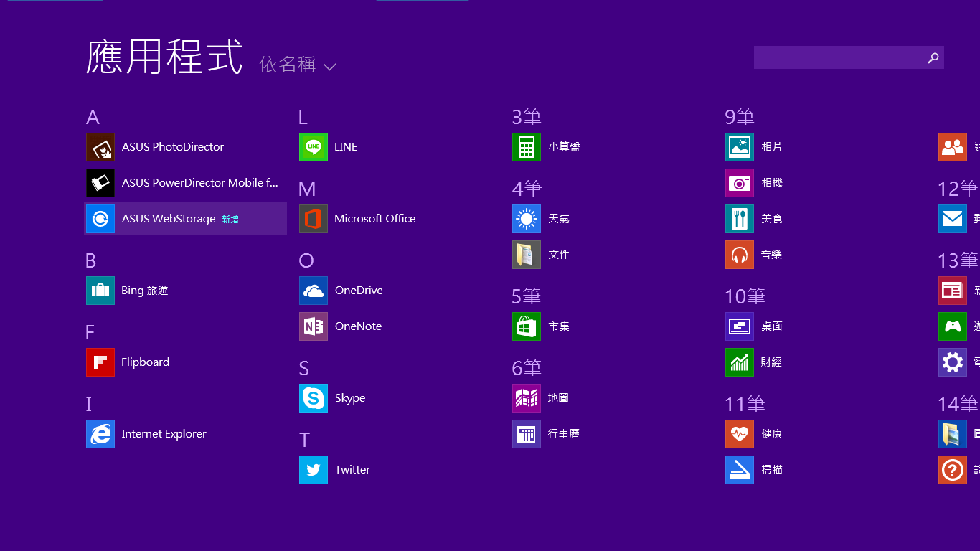This screenshot has height=551, width=980.
Task: Open the Flipboard app icon
Action: click(x=100, y=362)
